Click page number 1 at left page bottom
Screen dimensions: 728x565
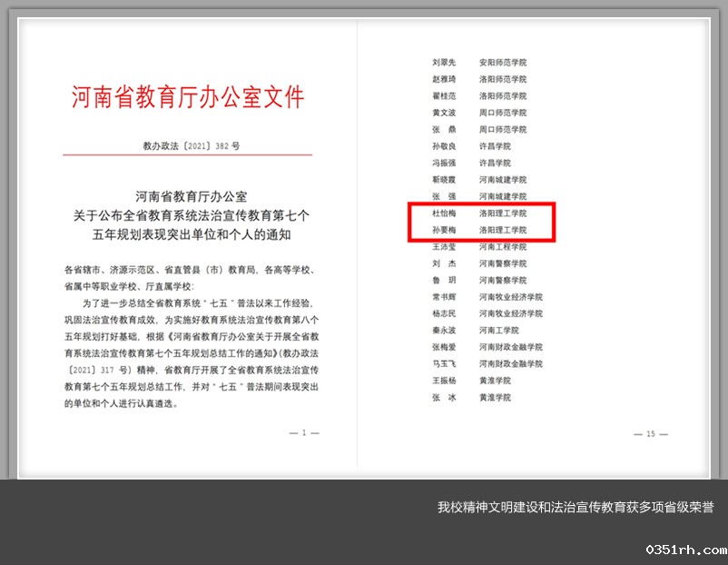coord(304,433)
